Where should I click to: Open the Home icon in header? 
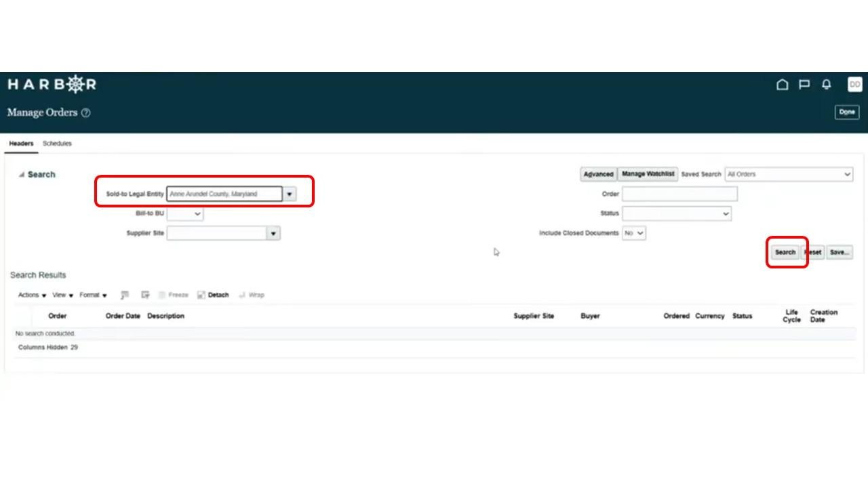coord(782,85)
